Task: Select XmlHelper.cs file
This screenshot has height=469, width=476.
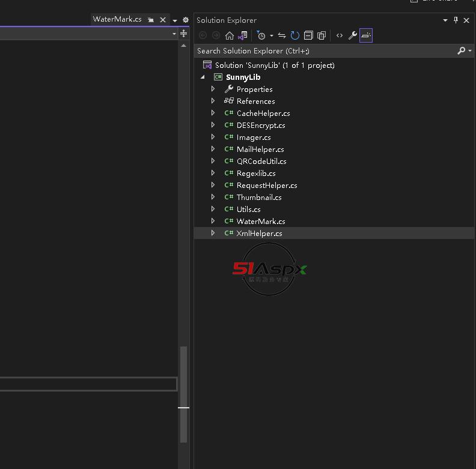Action: [259, 233]
